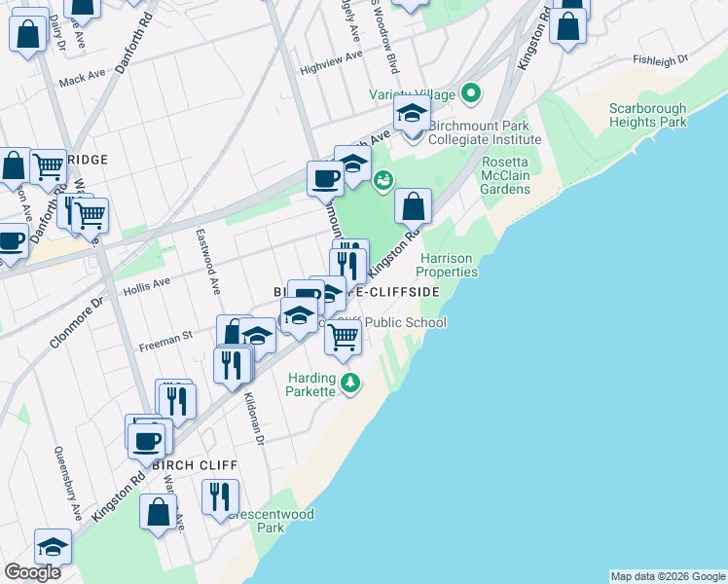Select Birchmount Park Collegiate Institute label
The height and width of the screenshot is (584, 728).
point(485,132)
